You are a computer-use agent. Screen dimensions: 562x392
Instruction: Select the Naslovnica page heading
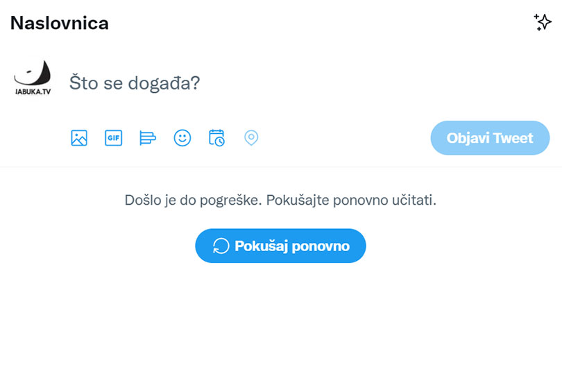(x=60, y=23)
